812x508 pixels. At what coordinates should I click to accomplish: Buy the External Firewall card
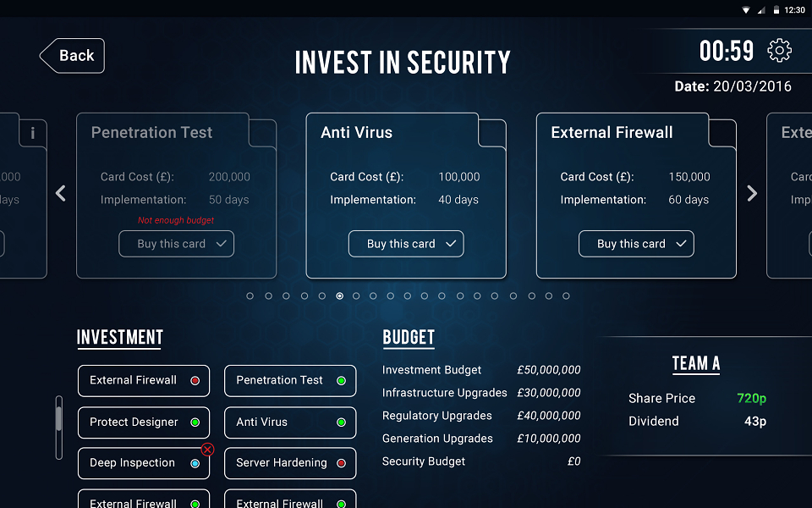[x=636, y=244]
